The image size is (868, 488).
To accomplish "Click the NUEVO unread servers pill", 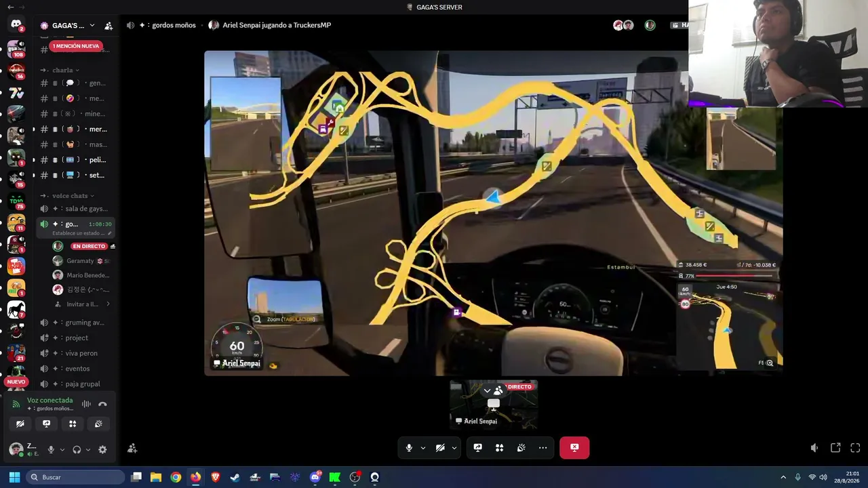I will click(16, 382).
